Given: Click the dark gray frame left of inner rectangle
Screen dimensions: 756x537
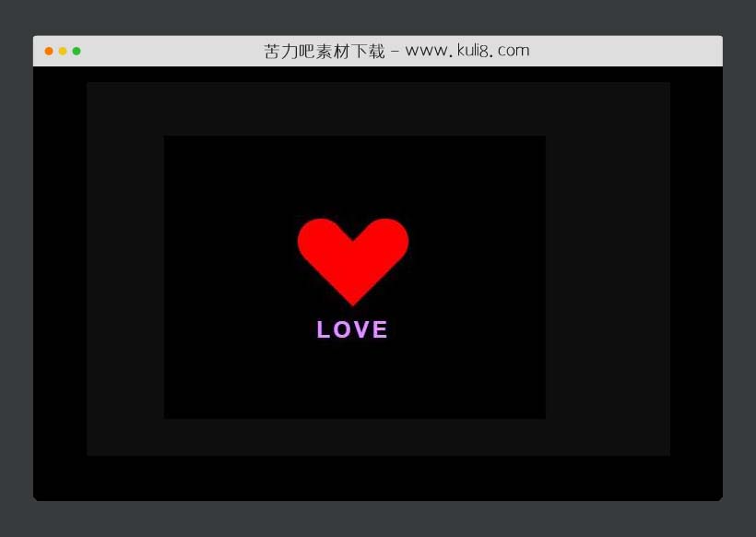Looking at the screenshot, I should pyautogui.click(x=125, y=277).
